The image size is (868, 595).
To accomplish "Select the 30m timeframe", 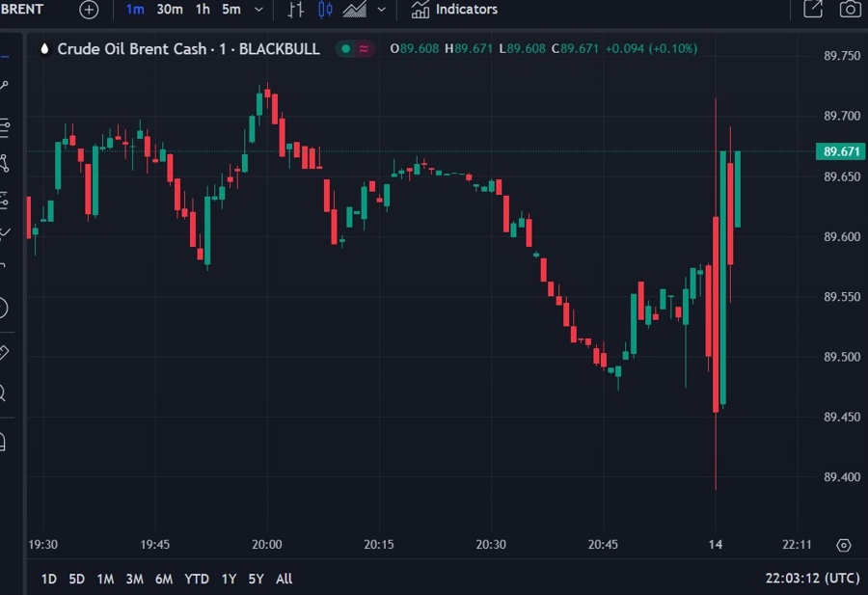I will (170, 10).
